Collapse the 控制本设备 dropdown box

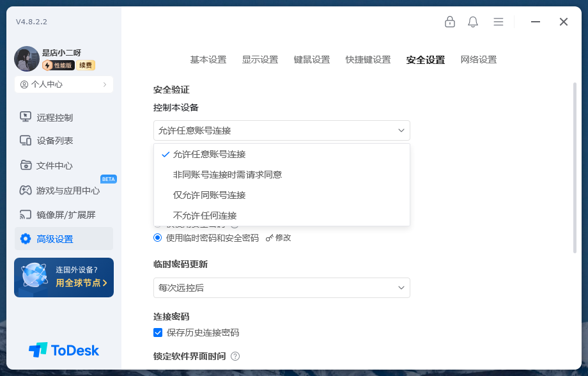coord(282,130)
